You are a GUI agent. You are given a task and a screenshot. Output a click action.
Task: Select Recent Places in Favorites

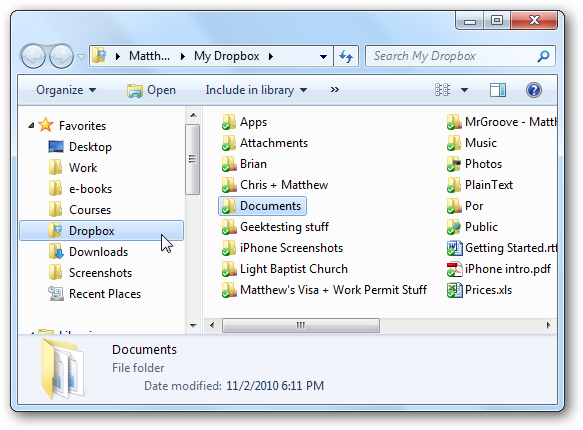pyautogui.click(x=105, y=294)
